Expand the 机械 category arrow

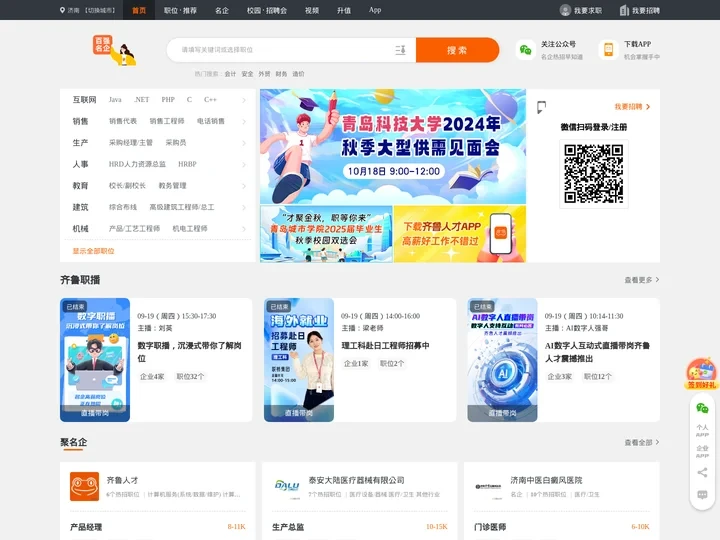244,229
